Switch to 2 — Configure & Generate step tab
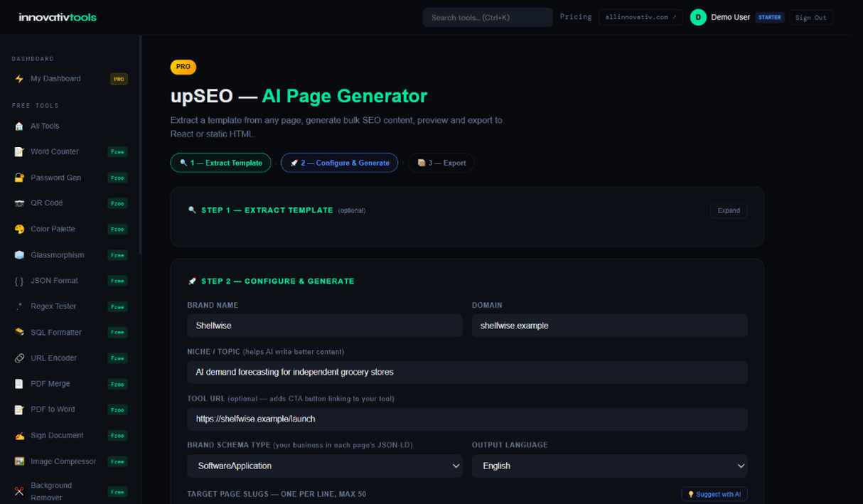Screen dimensions: 863x504 (340, 163)
